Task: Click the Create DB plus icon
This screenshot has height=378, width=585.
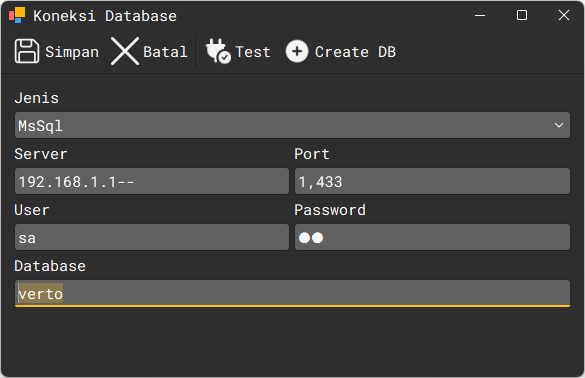Action: click(297, 51)
